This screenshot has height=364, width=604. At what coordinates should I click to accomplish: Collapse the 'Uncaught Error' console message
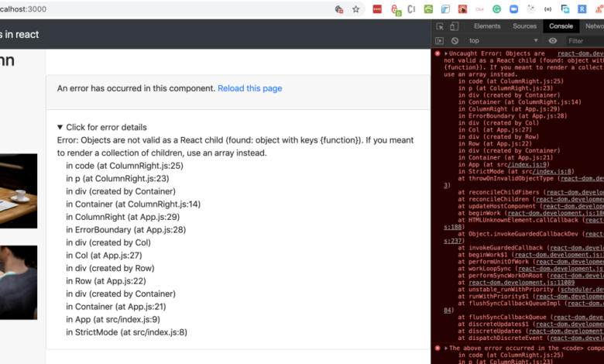click(446, 53)
